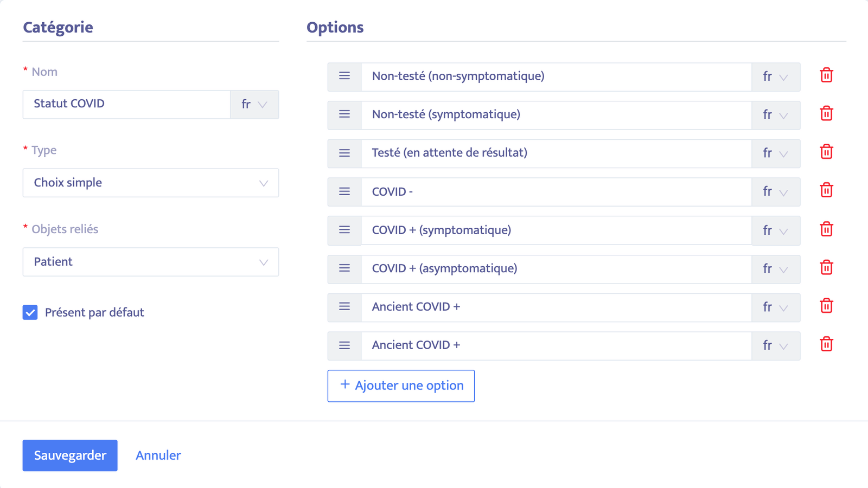Click drag handle of Non-testé (non-symptomatique)
The height and width of the screenshot is (488, 868).
(x=344, y=76)
